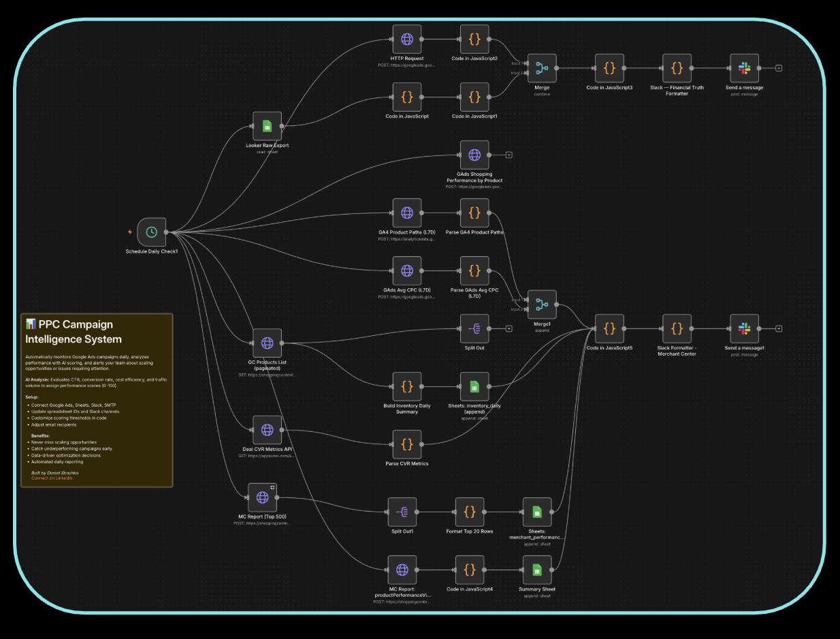840x639 pixels.
Task: Open the Split Out node
Action: coord(474,328)
